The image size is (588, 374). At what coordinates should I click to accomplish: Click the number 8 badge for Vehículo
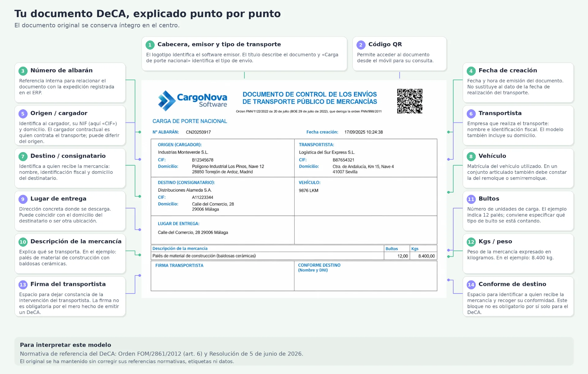[471, 157]
